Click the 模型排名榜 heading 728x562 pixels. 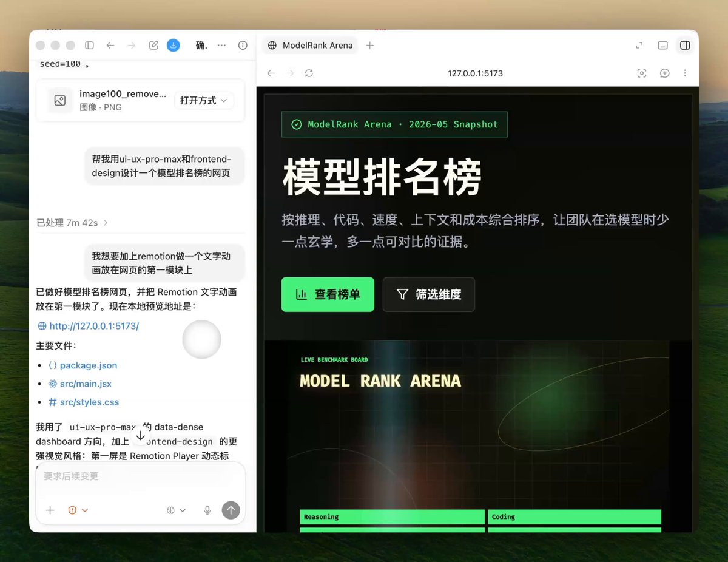pos(382,177)
